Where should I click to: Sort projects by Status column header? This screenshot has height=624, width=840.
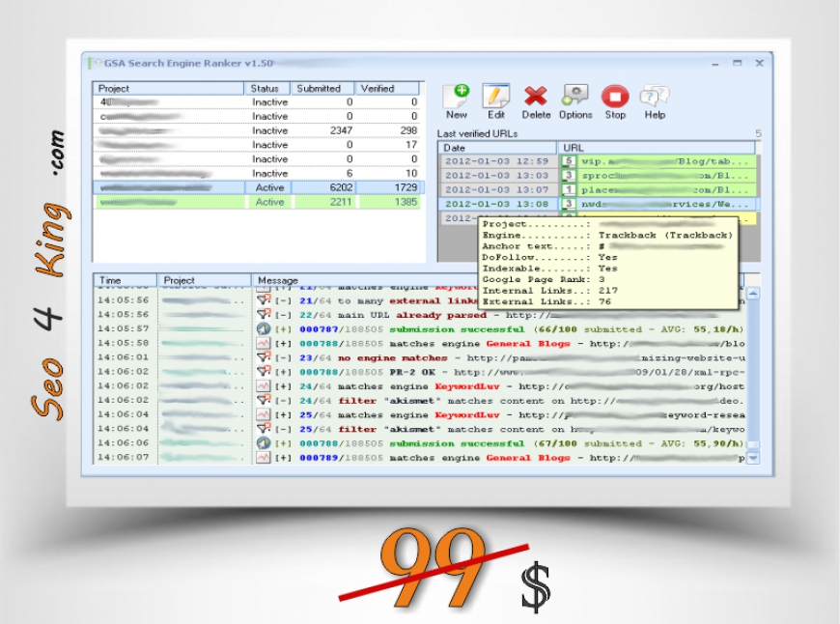tap(267, 89)
